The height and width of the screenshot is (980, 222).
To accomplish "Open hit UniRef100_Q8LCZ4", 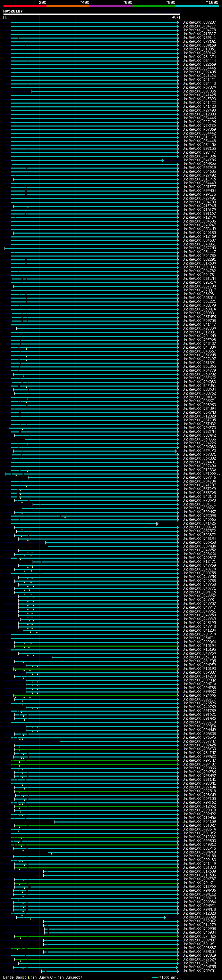I will [199, 57].
